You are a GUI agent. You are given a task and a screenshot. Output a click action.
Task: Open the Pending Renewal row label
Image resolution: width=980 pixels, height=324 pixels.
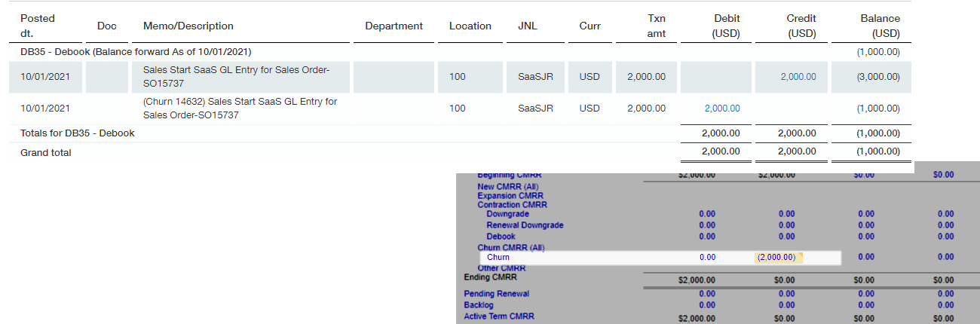(496, 294)
